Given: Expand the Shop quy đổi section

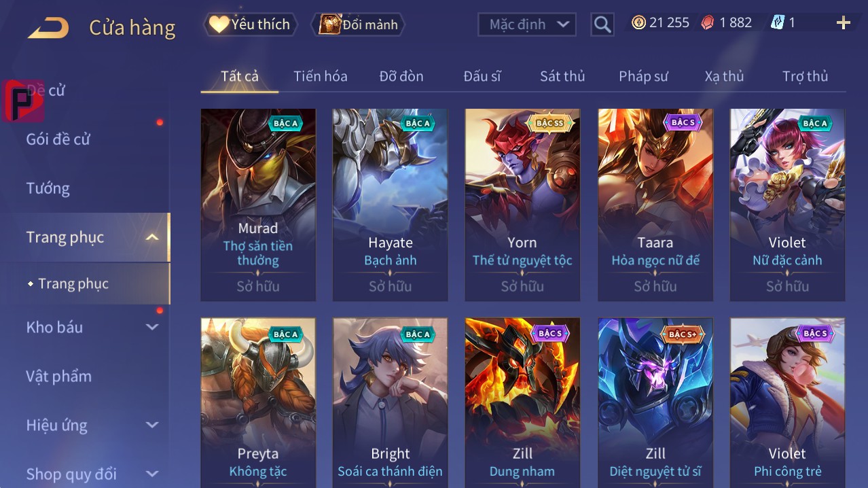Looking at the screenshot, I should coord(152,474).
